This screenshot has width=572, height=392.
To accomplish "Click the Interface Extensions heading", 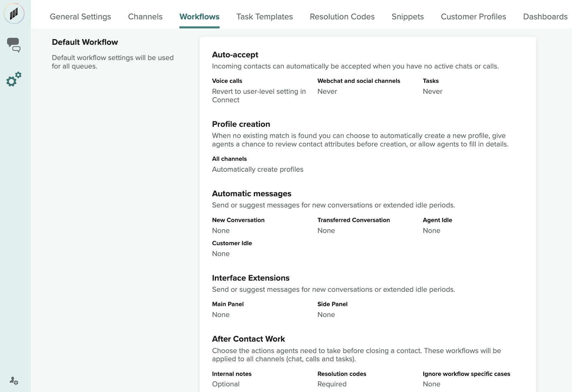I will pos(251,278).
